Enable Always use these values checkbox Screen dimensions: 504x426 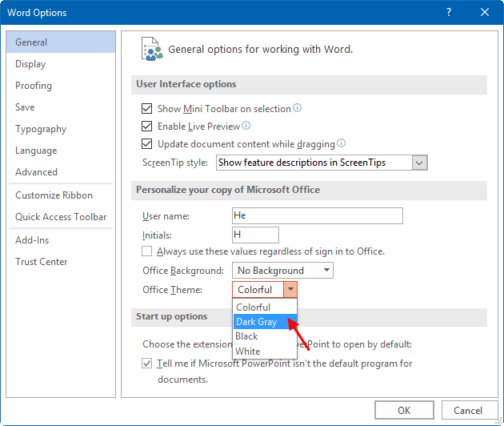pos(147,251)
